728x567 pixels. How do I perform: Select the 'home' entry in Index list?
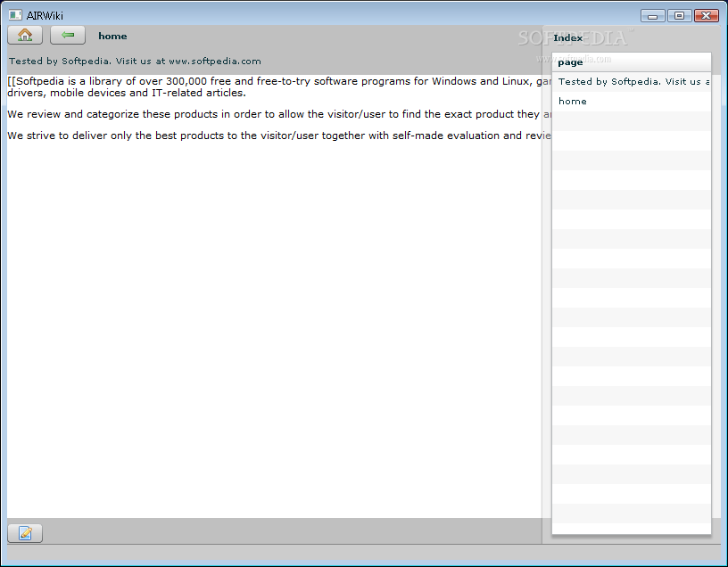point(632,101)
